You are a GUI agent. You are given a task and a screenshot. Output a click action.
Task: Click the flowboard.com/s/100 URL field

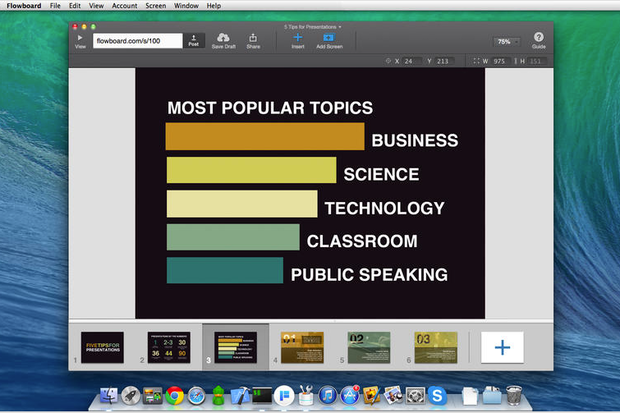pos(138,41)
